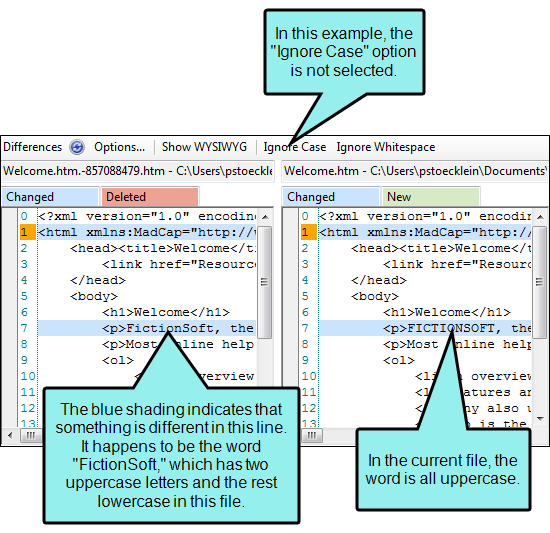This screenshot has height=533, width=550.
Task: Click the Welcome.htm.-857088479.htm file path field
Action: point(138,171)
